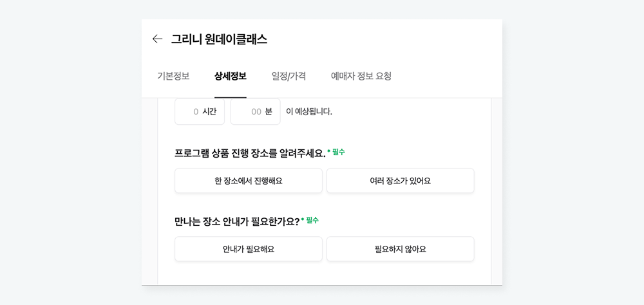The image size is (644, 305).
Task: Go back using the left arrow icon
Action: [x=157, y=39]
